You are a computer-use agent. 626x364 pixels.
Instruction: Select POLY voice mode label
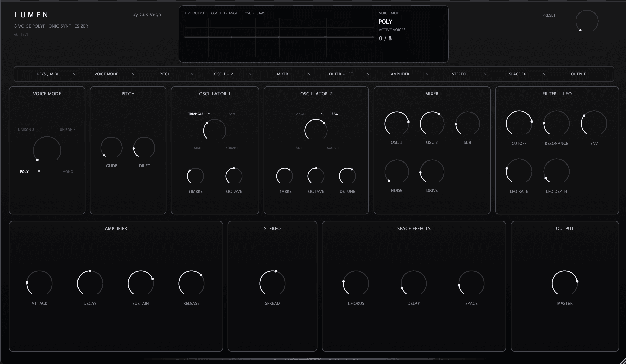click(x=24, y=172)
